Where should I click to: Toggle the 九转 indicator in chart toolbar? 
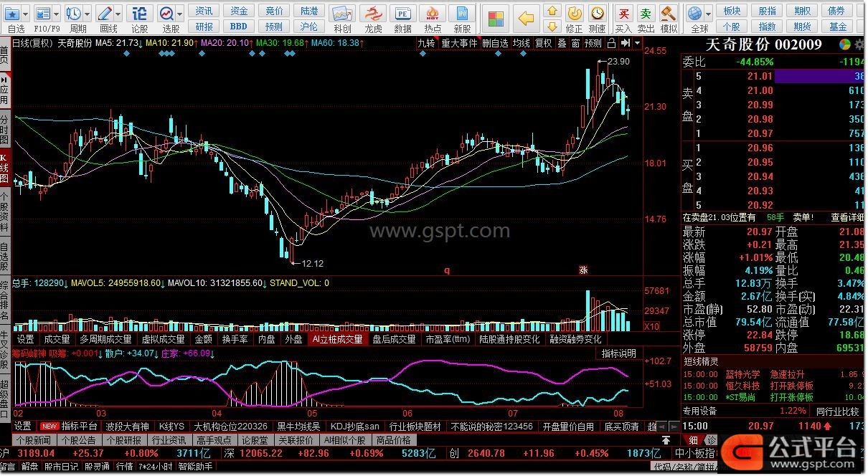click(426, 43)
